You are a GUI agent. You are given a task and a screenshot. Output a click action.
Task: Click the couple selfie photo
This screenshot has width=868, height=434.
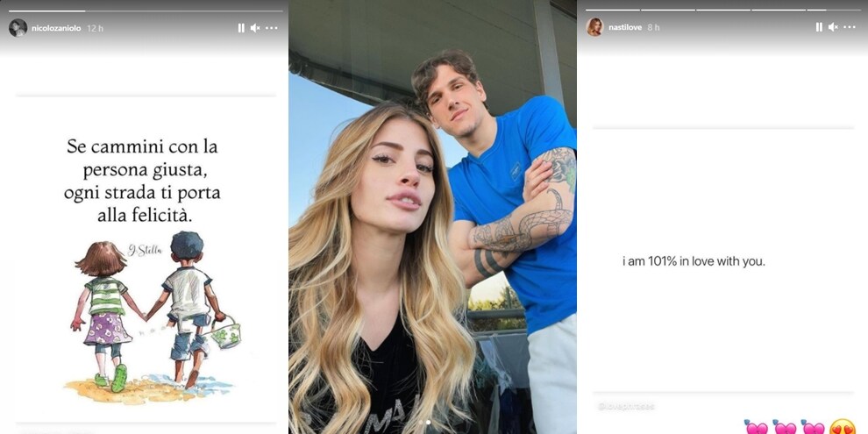[432, 217]
